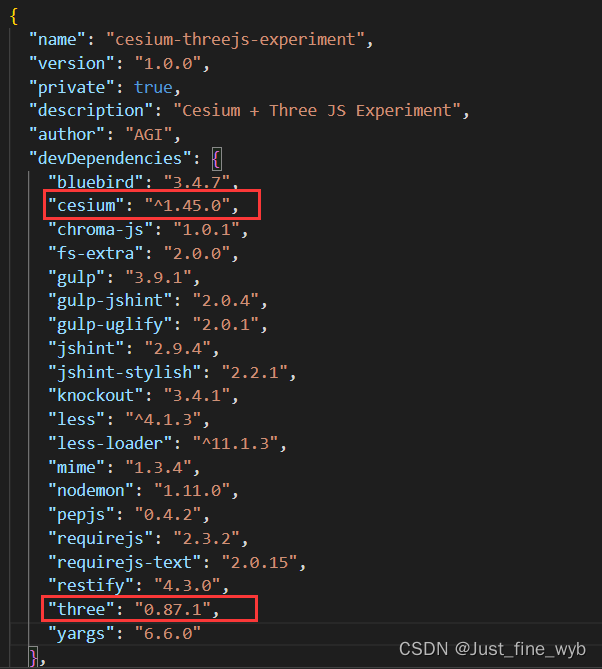The image size is (602, 669).
Task: Click the "gulp-jshint" dependency name
Action: (111, 301)
